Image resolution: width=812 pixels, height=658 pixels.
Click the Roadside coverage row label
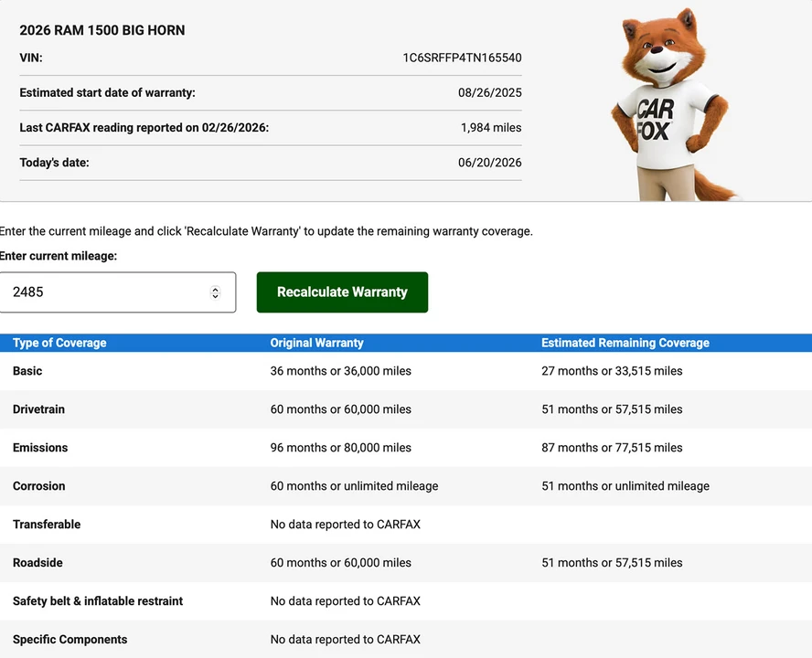(x=37, y=562)
